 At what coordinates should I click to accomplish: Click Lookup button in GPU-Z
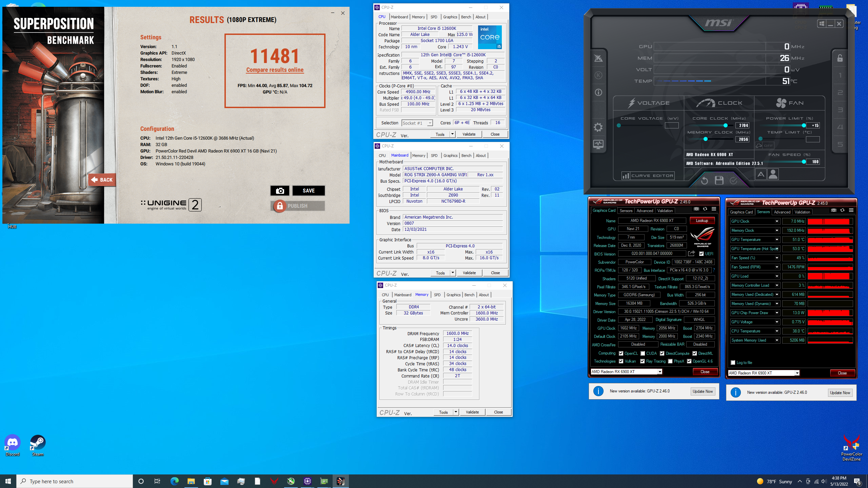[702, 221]
